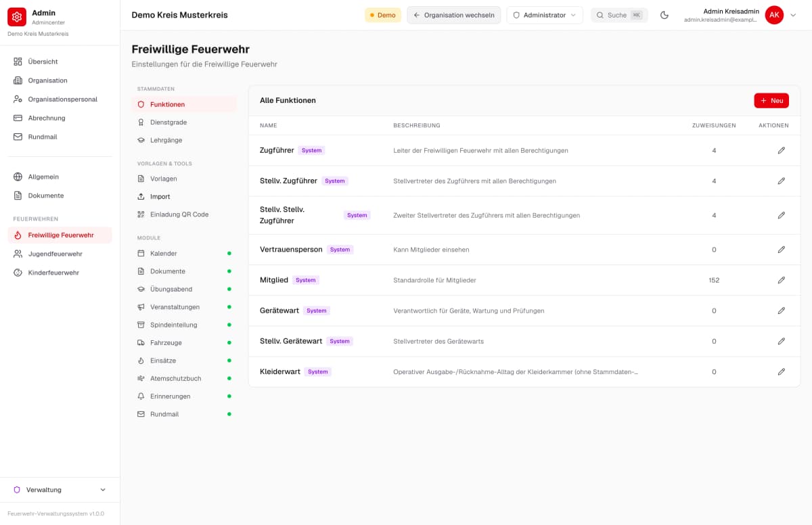Open the Dienstgrade settings tab
Image resolution: width=812 pixels, height=525 pixels.
184,122
